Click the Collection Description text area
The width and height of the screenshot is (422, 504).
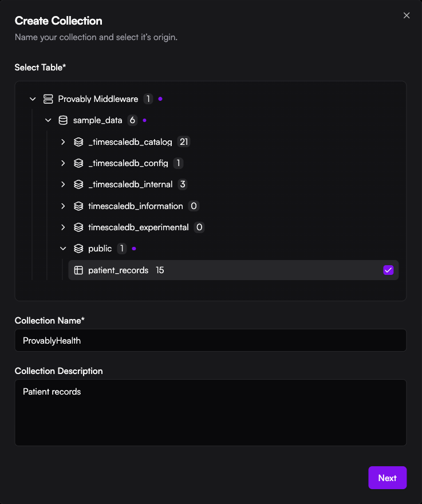click(210, 412)
